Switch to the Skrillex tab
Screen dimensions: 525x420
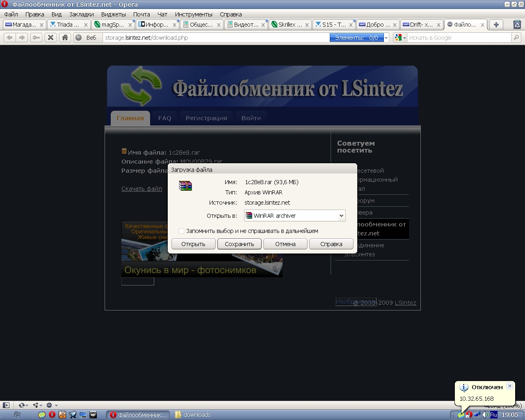[x=290, y=25]
